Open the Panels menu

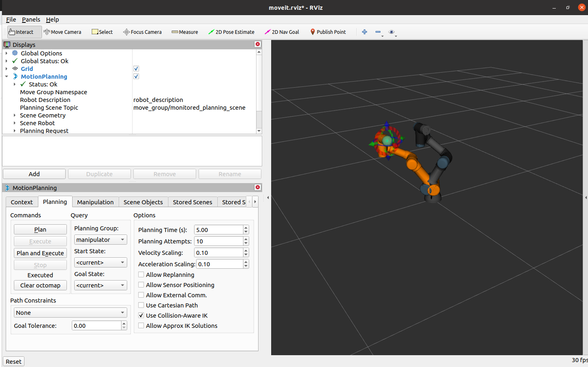coord(31,19)
